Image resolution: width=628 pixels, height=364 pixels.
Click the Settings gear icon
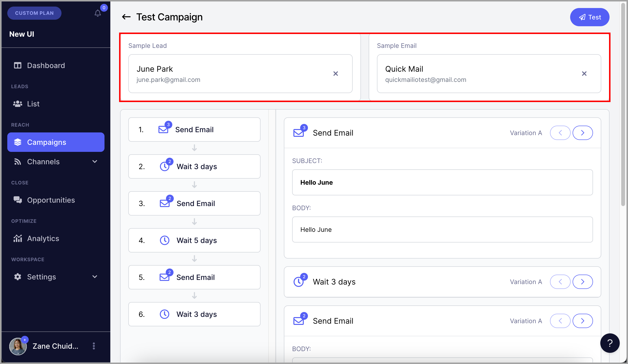17,277
